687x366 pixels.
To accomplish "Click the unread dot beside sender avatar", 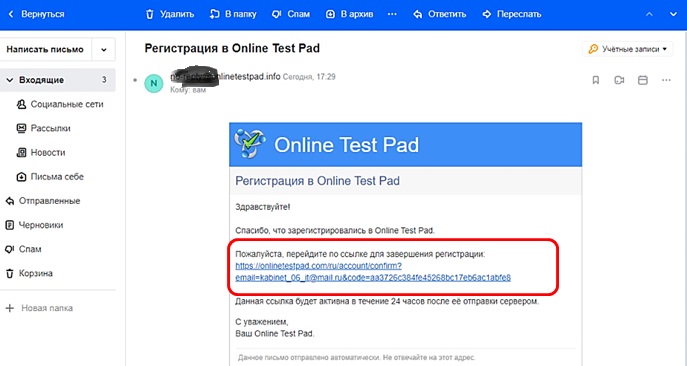I will [x=135, y=80].
